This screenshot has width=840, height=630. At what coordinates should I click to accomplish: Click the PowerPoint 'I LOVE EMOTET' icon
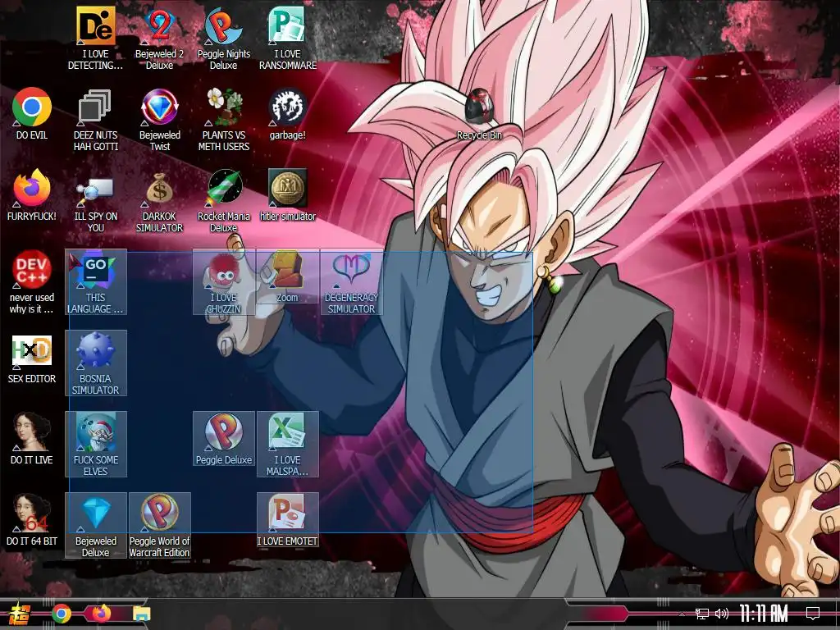[288, 520]
